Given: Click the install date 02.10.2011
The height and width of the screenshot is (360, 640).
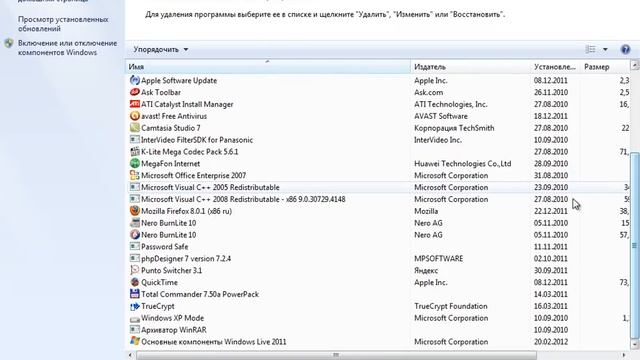Looking at the screenshot, I should (x=551, y=258).
